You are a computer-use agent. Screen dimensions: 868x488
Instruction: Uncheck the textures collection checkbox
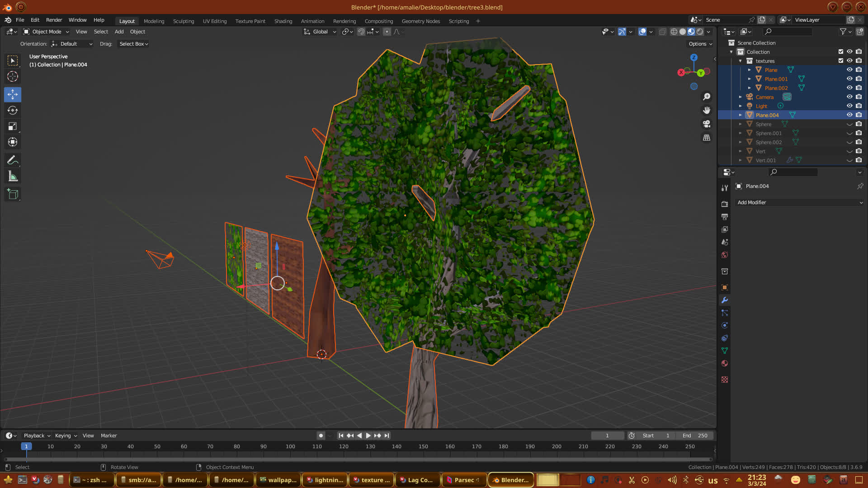(841, 61)
